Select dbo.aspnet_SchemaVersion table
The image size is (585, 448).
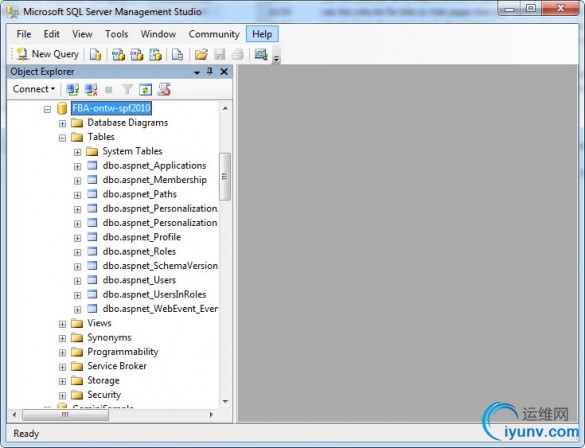pyautogui.click(x=160, y=266)
